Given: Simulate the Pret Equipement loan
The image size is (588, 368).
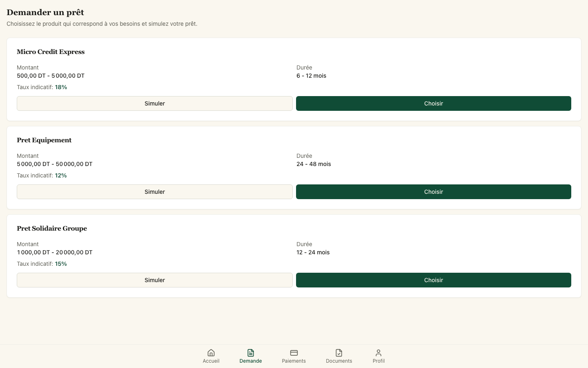Looking at the screenshot, I should tap(155, 192).
